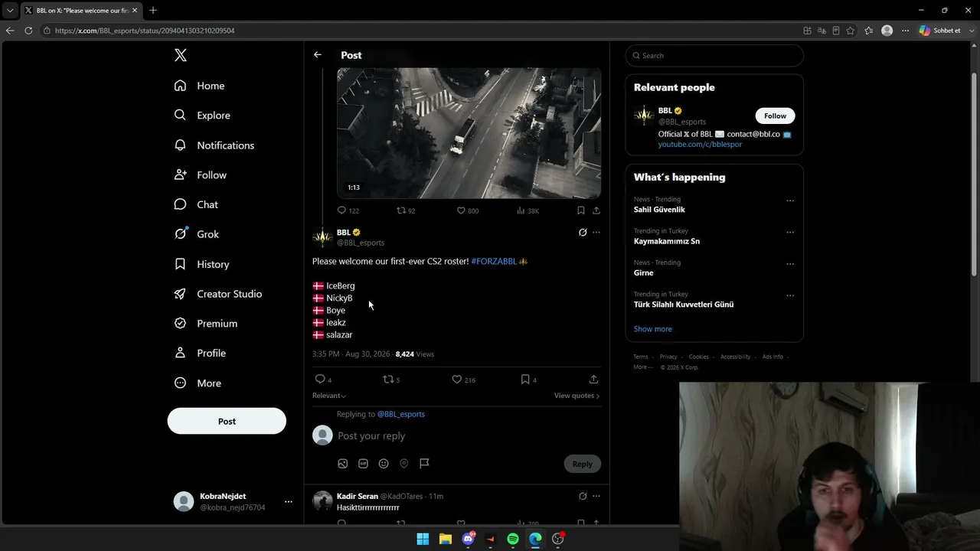Open the KobraNejdet account menu dots
The image size is (980, 551).
(289, 502)
